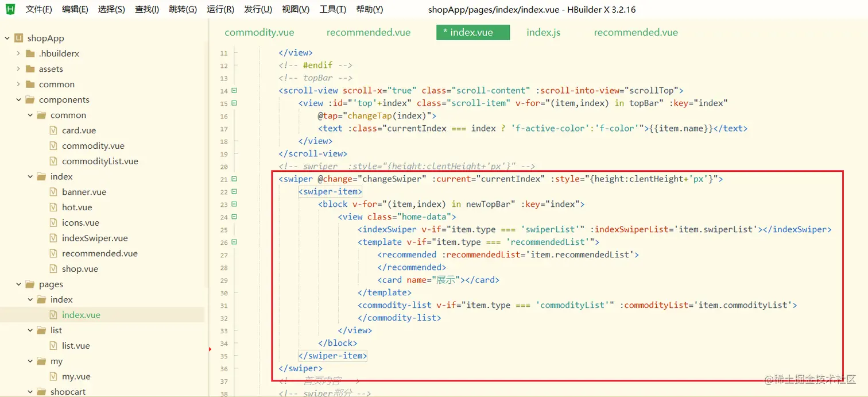Fold the scroll-view block at line 14
This screenshot has width=868, height=397.
tap(234, 91)
